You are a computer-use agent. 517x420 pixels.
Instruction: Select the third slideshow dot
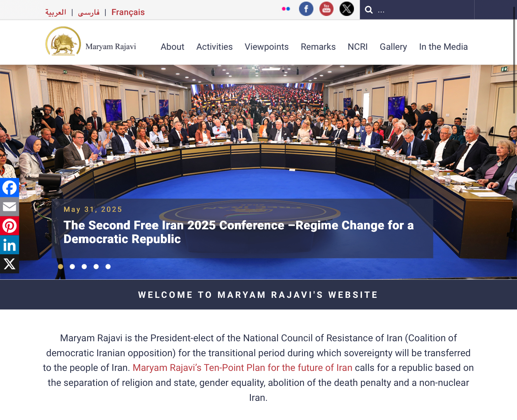point(84,267)
